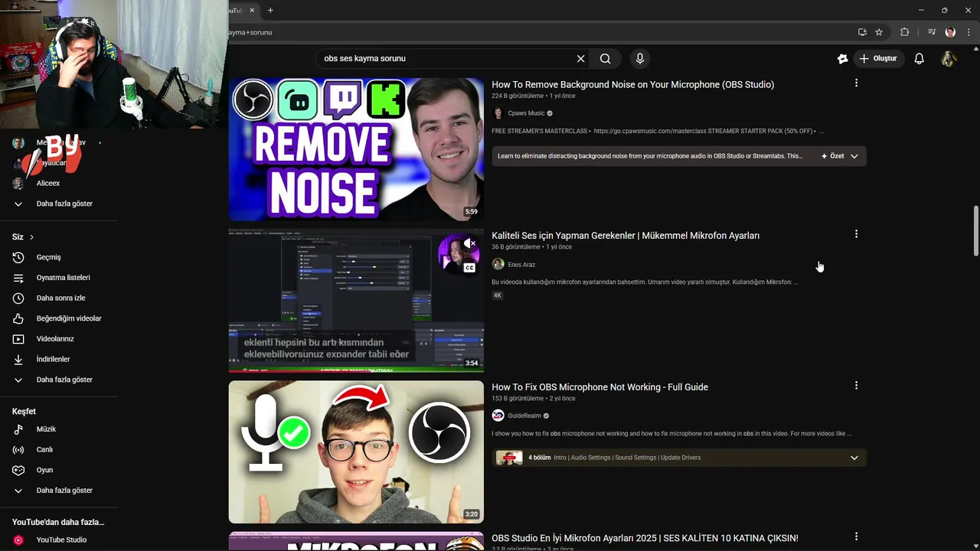The image size is (980, 551).
Task: Open the sparkle icon beside Oluştur
Action: click(843, 59)
